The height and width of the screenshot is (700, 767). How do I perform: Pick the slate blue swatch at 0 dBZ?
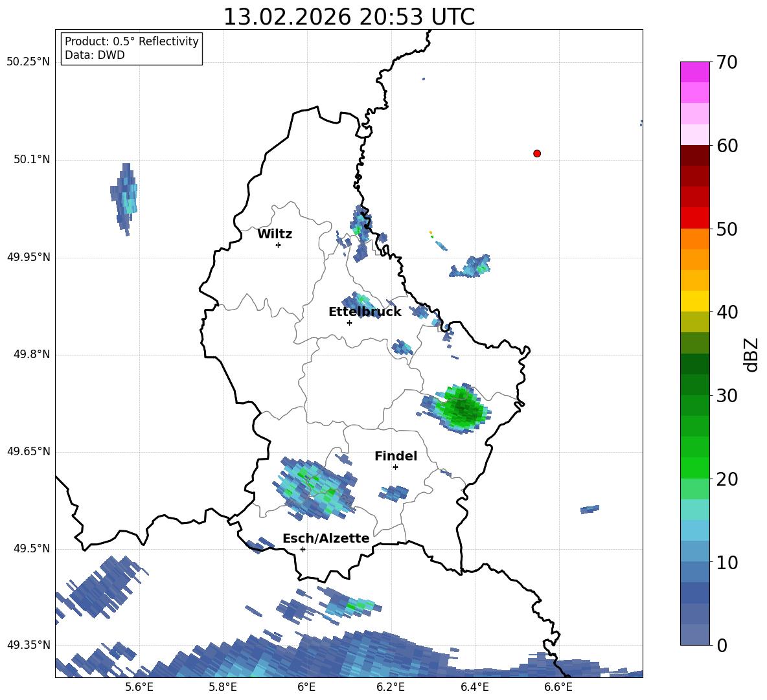coord(694,635)
